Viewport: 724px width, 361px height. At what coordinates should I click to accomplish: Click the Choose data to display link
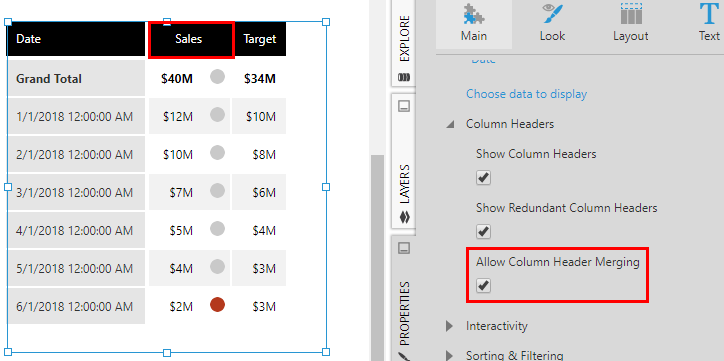526,94
